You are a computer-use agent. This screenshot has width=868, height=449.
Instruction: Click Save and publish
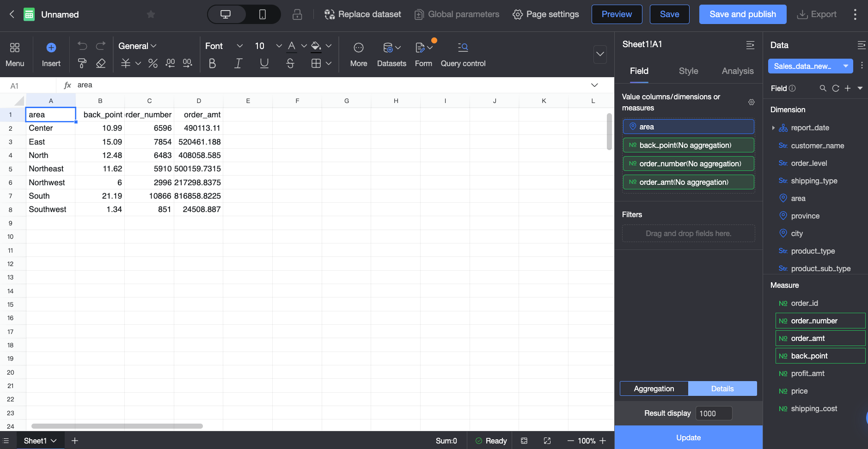743,14
